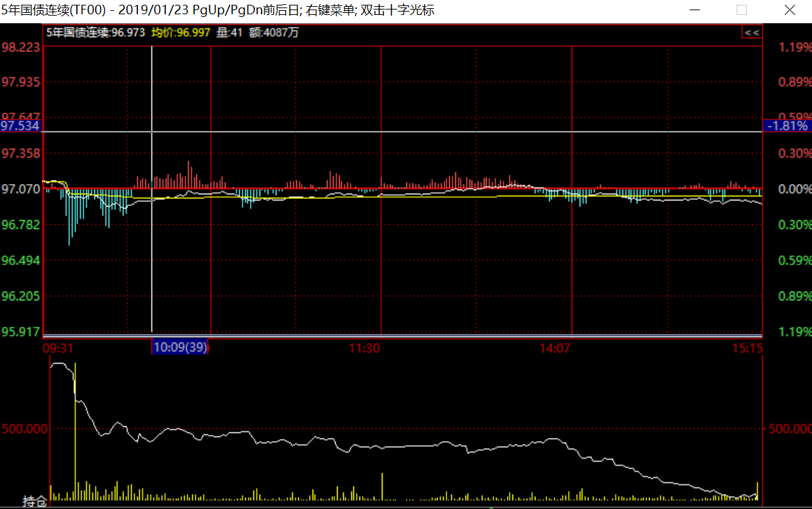The image size is (812, 509).
Task: Click the 量:41 volume readout
Action: coord(230,32)
